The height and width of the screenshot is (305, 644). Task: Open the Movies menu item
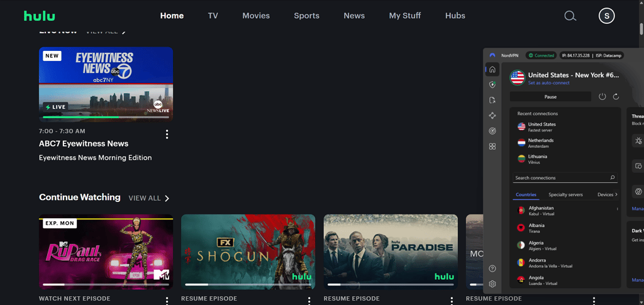(256, 16)
